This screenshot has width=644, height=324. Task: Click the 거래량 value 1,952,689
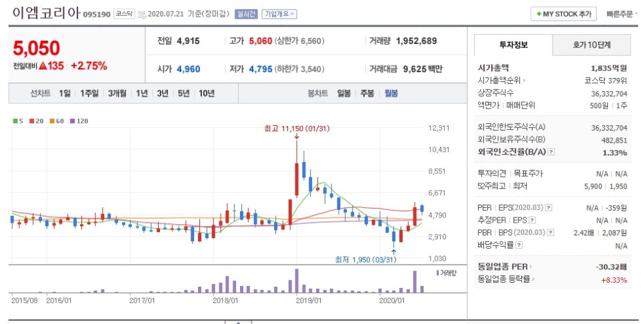(x=416, y=41)
